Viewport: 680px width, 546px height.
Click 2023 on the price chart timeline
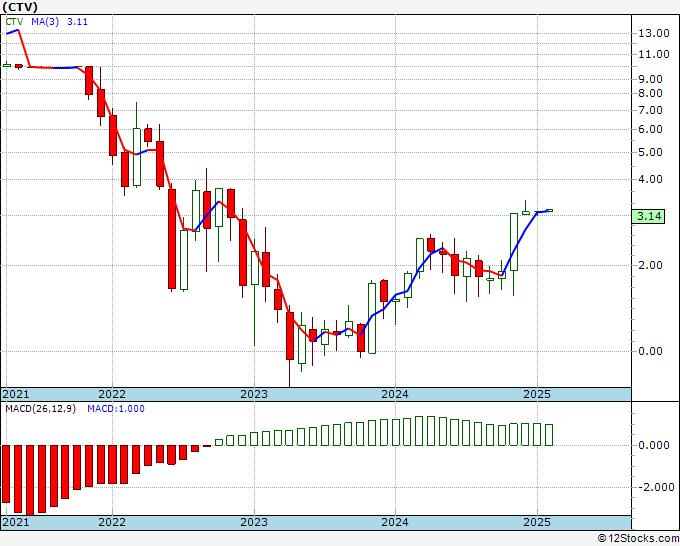pyautogui.click(x=254, y=394)
